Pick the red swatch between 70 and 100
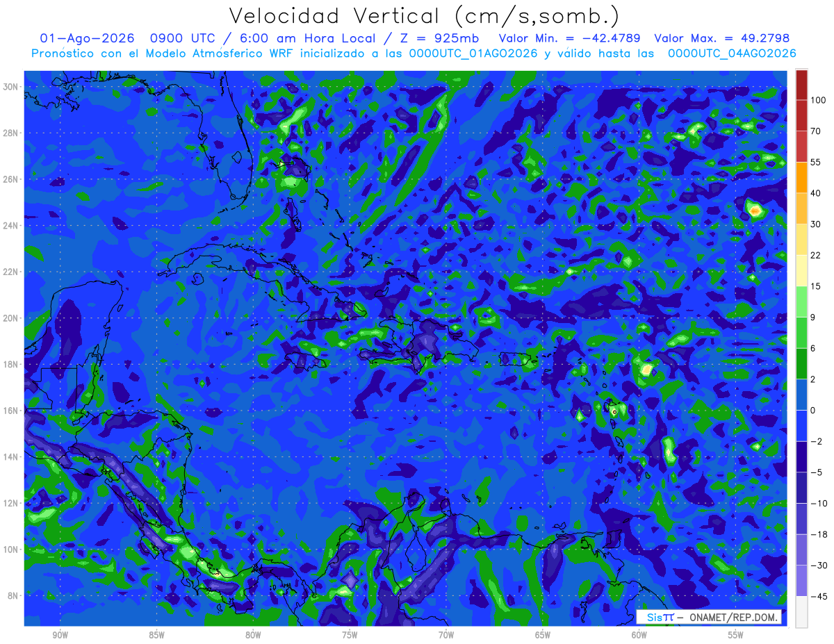The image size is (834, 644). tap(801, 115)
